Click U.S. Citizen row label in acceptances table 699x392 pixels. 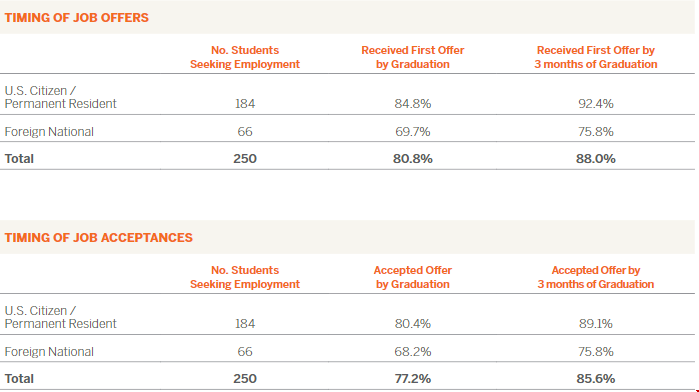[x=60, y=317]
